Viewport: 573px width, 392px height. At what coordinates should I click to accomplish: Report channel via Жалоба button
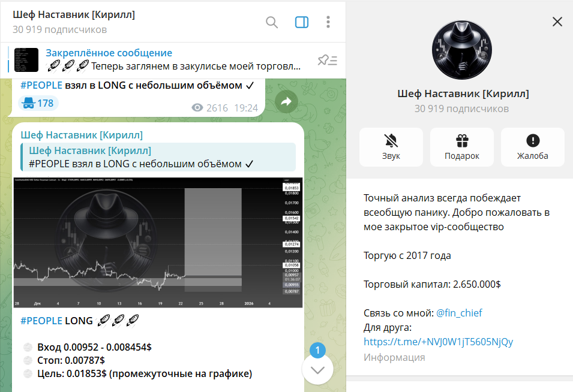click(532, 147)
